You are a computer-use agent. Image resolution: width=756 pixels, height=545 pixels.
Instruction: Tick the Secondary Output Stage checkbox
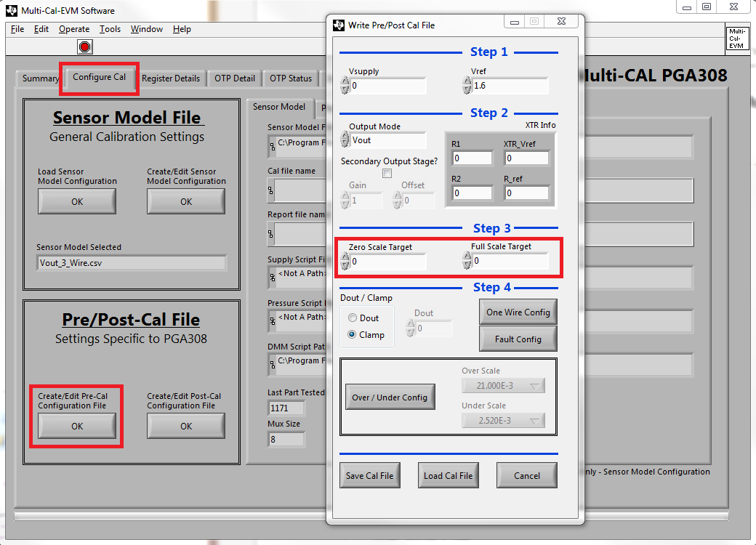coord(387,174)
